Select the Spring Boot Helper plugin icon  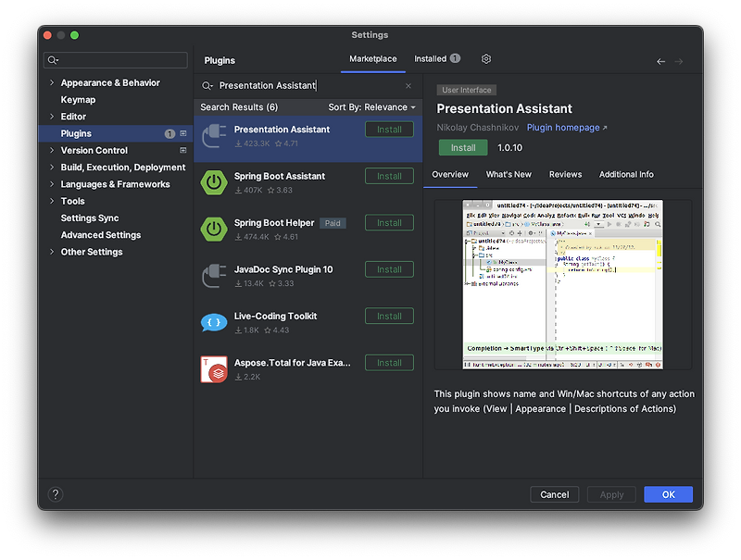(x=216, y=229)
